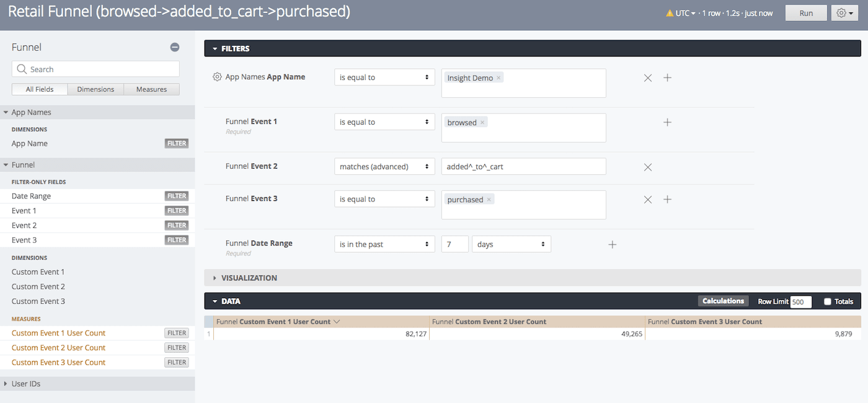Click the field Search box
This screenshot has width=868, height=403.
pyautogui.click(x=96, y=69)
